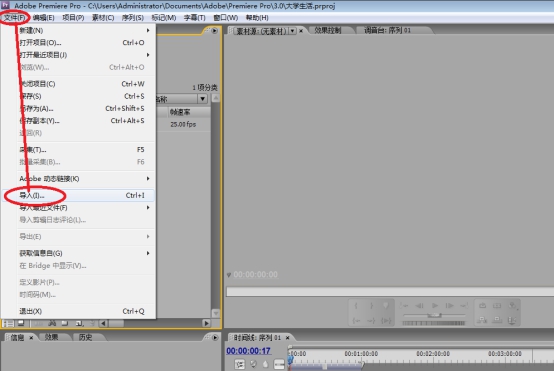The height and width of the screenshot is (371, 554).
Task: Click the Overlay edit icon in source monitor
Action: coord(497,320)
